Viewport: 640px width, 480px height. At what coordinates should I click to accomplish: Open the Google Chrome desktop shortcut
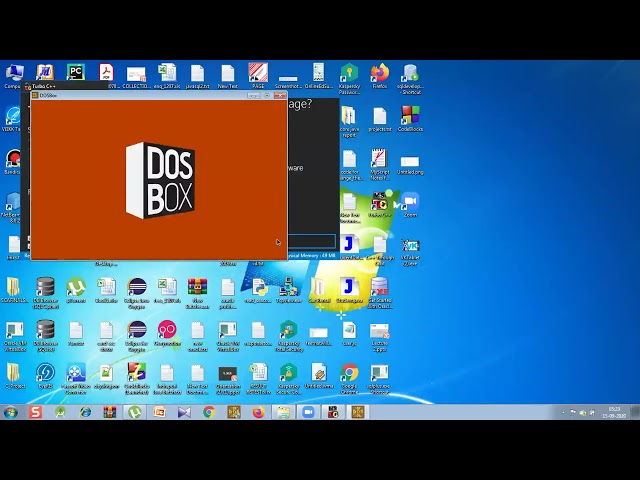click(x=349, y=378)
